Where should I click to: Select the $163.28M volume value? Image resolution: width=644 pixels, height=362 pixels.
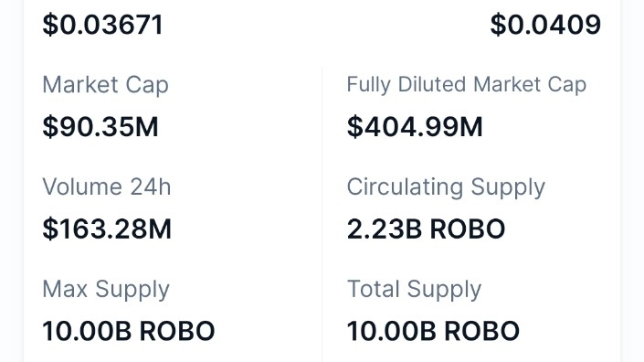point(107,229)
